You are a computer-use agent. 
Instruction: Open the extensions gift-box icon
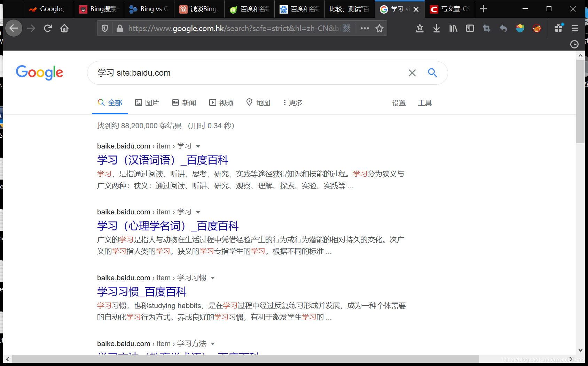(559, 28)
